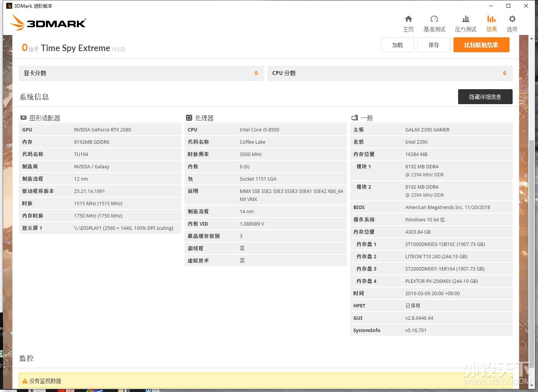This screenshot has height=392, width=538.
Task: Click the 保存 save button
Action: coord(434,45)
